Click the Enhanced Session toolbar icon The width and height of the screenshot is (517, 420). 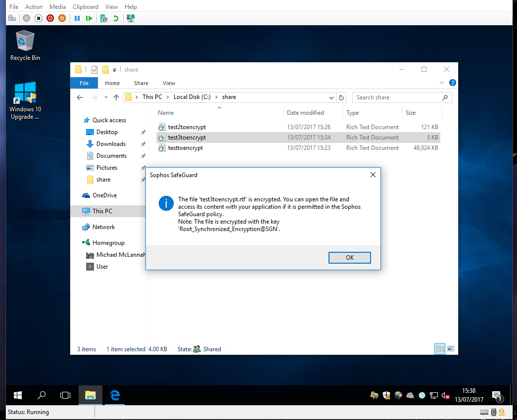click(131, 18)
